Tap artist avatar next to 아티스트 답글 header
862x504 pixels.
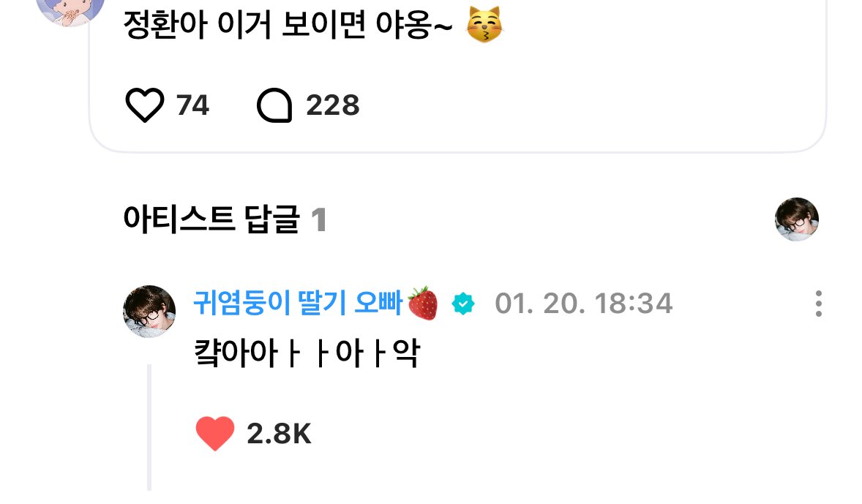point(797,219)
